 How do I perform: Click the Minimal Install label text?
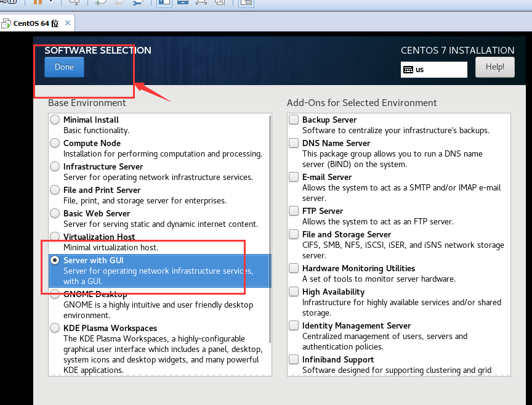[x=91, y=120]
